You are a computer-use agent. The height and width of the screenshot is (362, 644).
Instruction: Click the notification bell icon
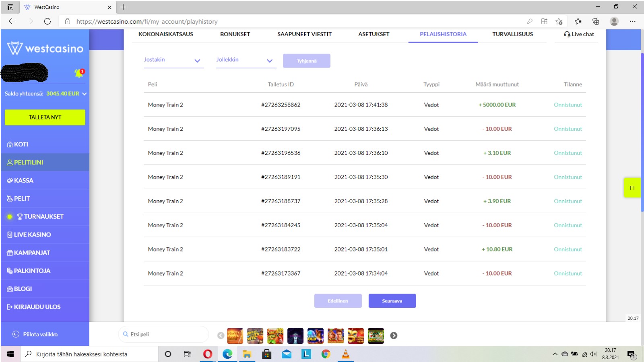pos(79,73)
